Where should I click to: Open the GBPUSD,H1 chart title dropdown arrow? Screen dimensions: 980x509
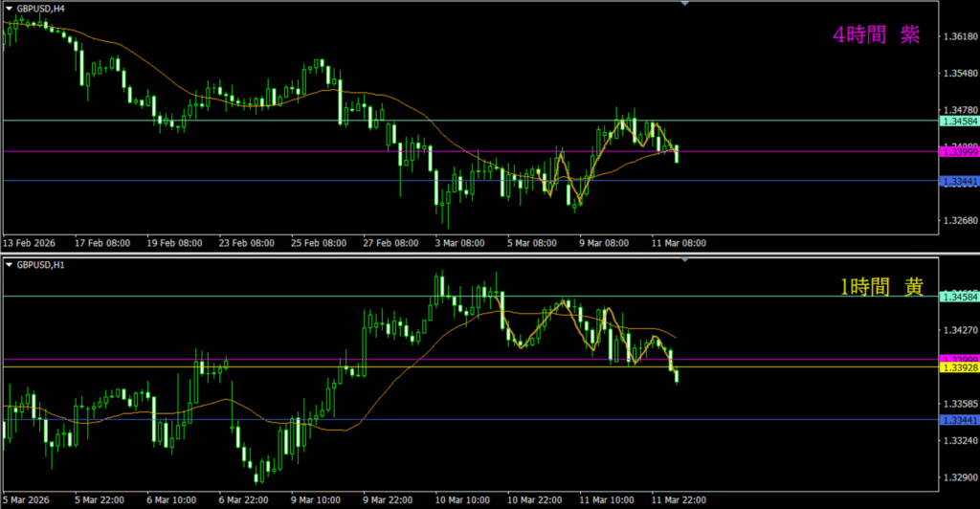coord(9,264)
